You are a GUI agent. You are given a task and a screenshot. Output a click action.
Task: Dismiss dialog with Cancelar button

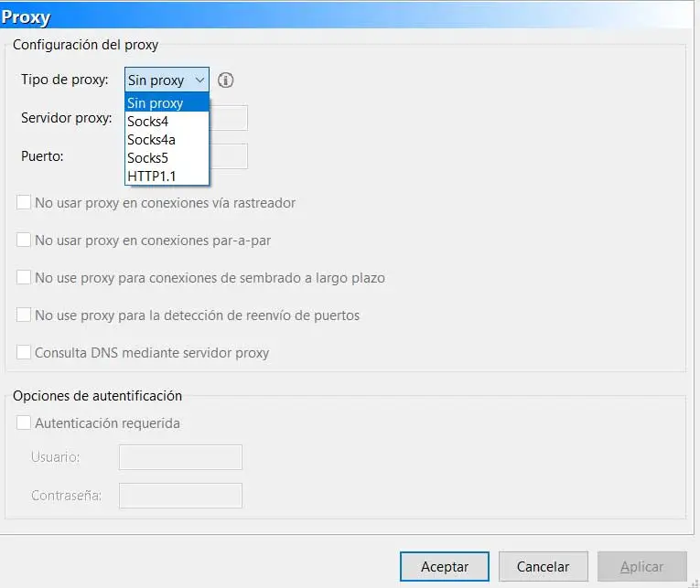pyautogui.click(x=544, y=567)
